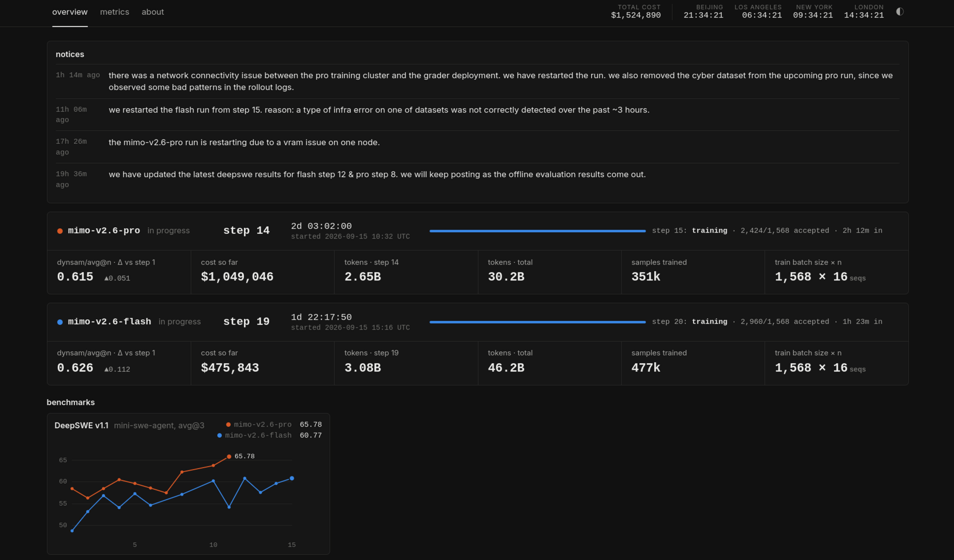Click the Los Angeles clock 06:34:21
954x560 pixels.
[x=762, y=15]
